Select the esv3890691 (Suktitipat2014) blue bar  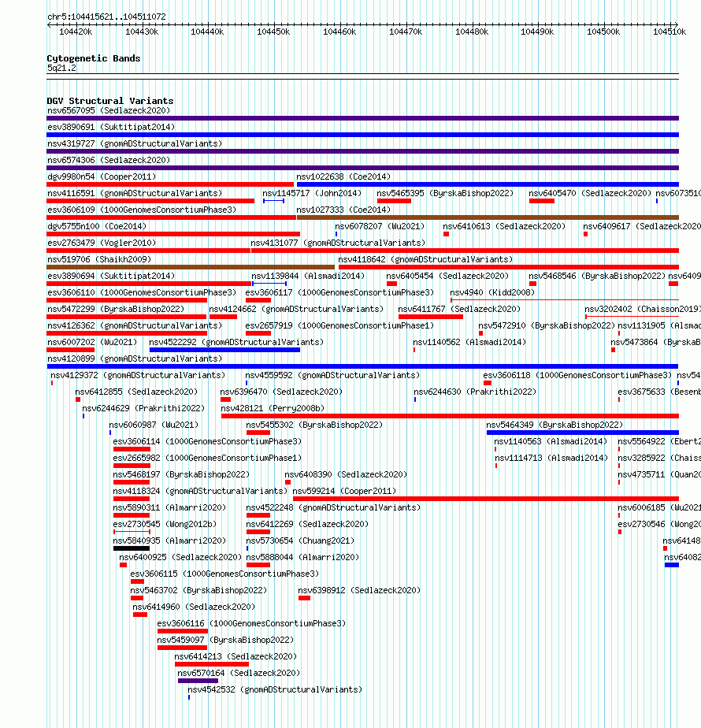click(x=362, y=135)
